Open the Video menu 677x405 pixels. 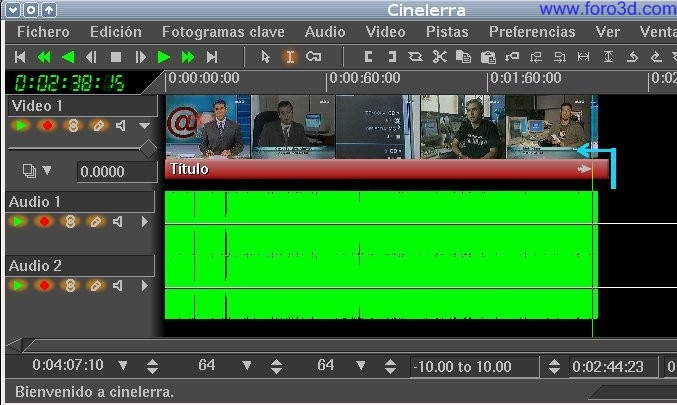pos(386,32)
